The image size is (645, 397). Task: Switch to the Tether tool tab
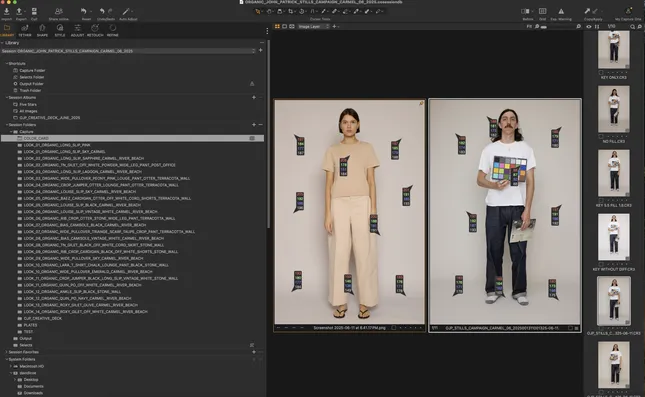[25, 30]
